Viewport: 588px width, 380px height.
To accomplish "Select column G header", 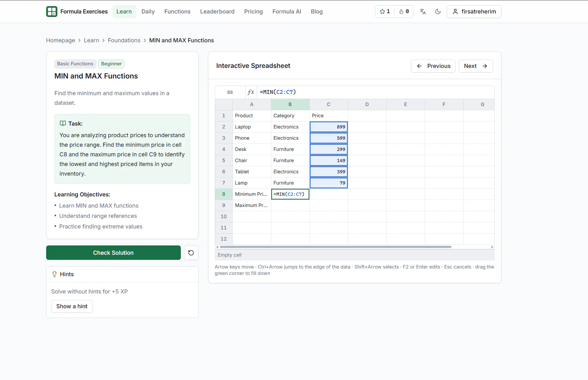I will click(479, 104).
